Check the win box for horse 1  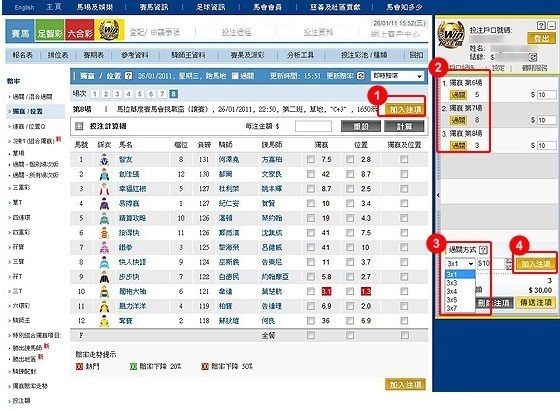click(x=311, y=159)
